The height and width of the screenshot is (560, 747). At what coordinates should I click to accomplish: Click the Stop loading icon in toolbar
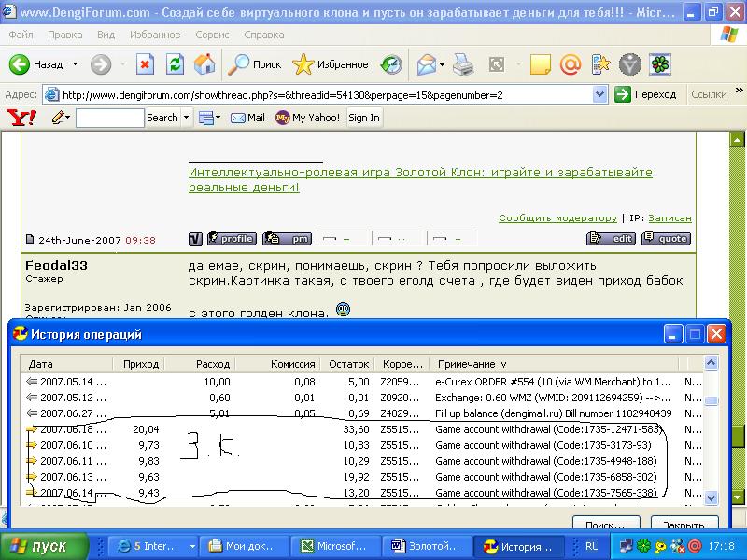(x=145, y=64)
